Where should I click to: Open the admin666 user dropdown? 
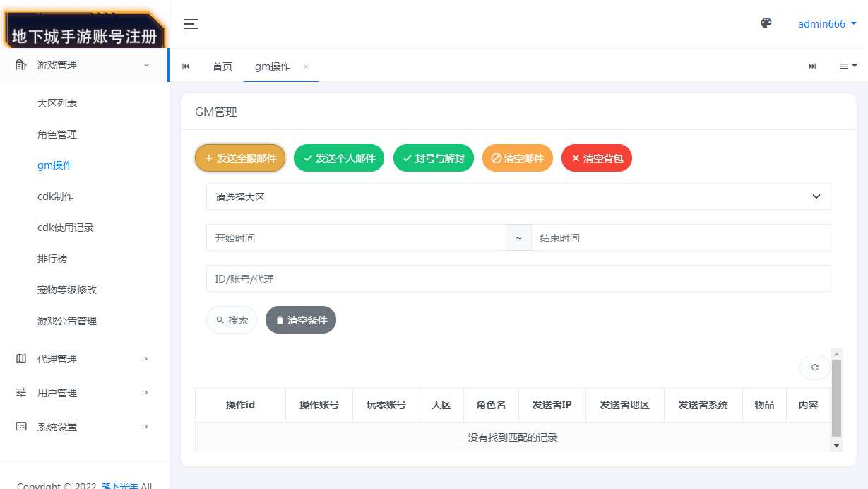click(x=827, y=23)
